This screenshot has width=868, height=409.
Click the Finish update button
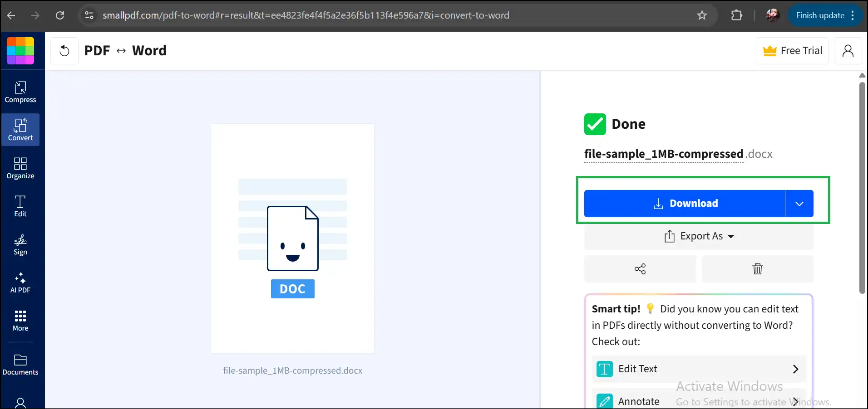point(825,15)
